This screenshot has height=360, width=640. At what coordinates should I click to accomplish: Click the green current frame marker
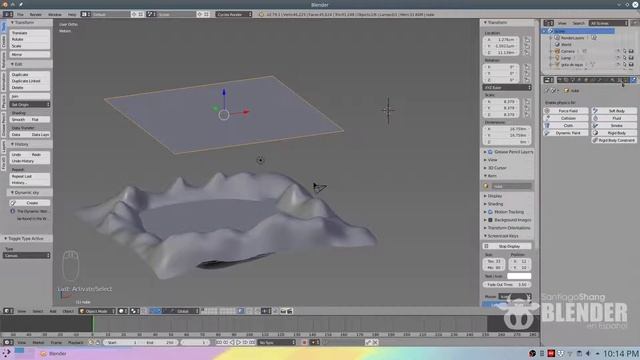pos(93,324)
